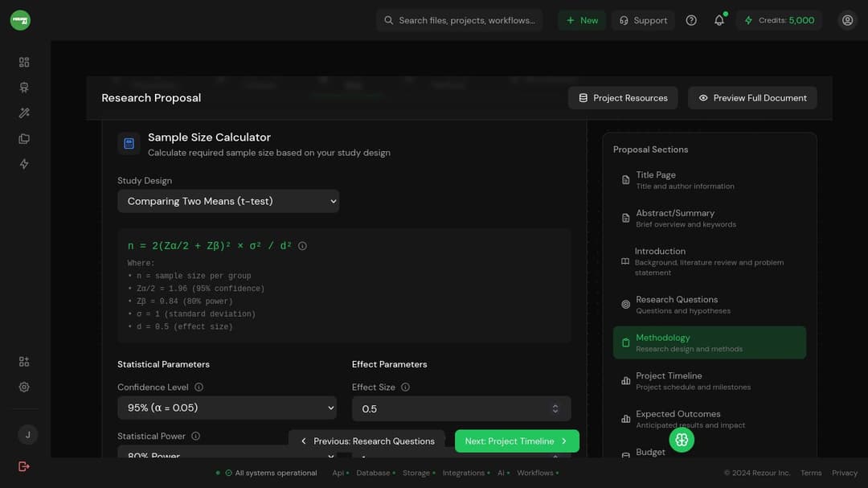Open the help question mark icon
The image size is (868, 488).
pyautogui.click(x=691, y=20)
